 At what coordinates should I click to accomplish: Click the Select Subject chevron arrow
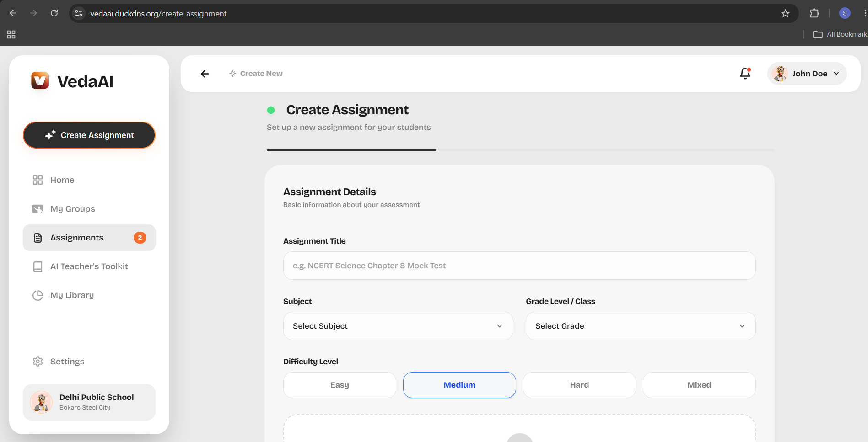pos(500,326)
